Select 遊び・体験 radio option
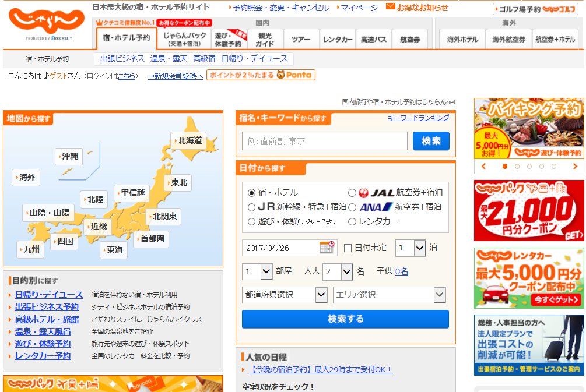This screenshot has height=392, width=586. pos(251,222)
